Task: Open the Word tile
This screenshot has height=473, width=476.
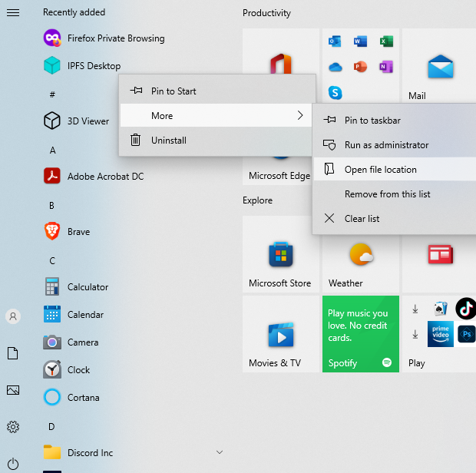Action: coord(360,41)
